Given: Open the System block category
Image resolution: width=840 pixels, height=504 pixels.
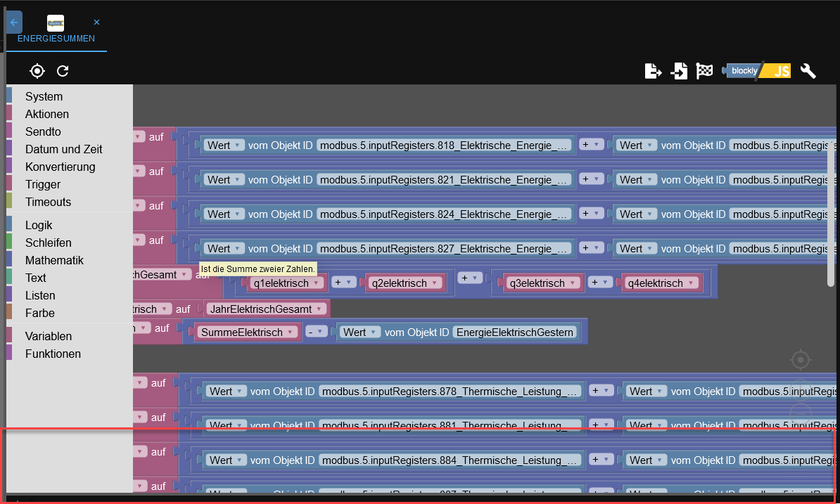Looking at the screenshot, I should pyautogui.click(x=44, y=96).
